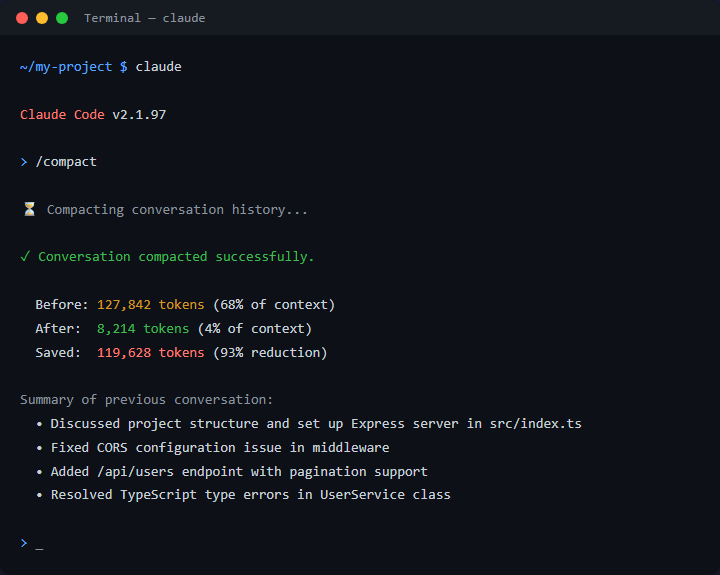Click the green checkmark success icon
This screenshot has width=720, height=575.
[25, 256]
